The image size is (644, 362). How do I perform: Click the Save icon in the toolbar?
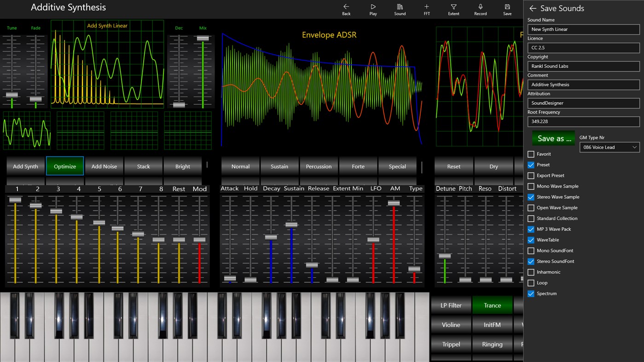pos(507,9)
